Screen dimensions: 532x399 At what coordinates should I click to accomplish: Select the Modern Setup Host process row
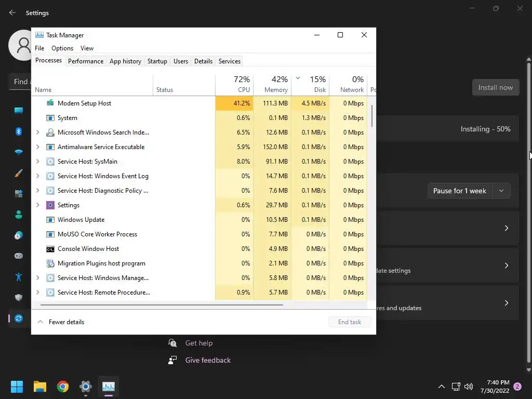point(199,103)
